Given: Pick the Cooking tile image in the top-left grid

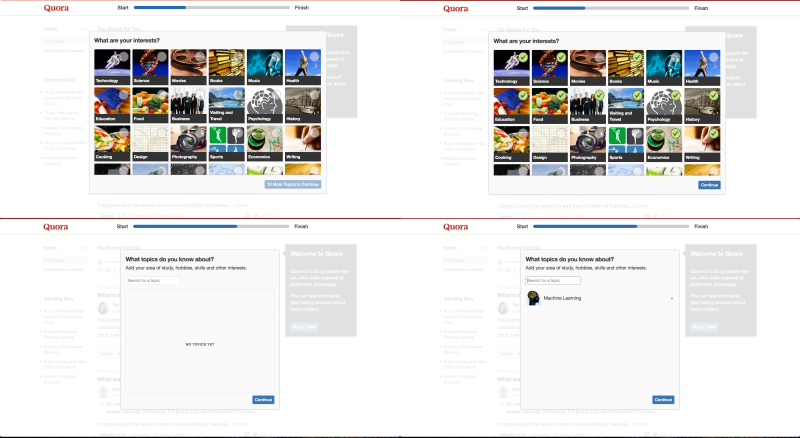Looking at the screenshot, I should coord(112,143).
